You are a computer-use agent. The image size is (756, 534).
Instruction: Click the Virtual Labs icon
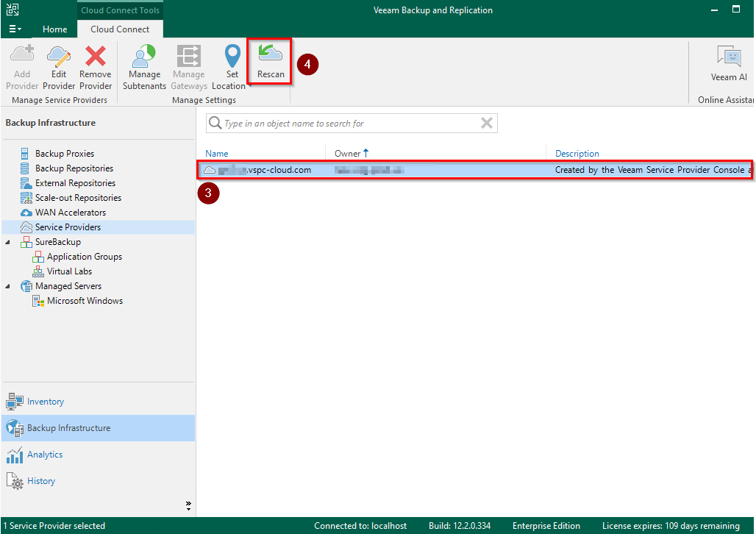(38, 271)
